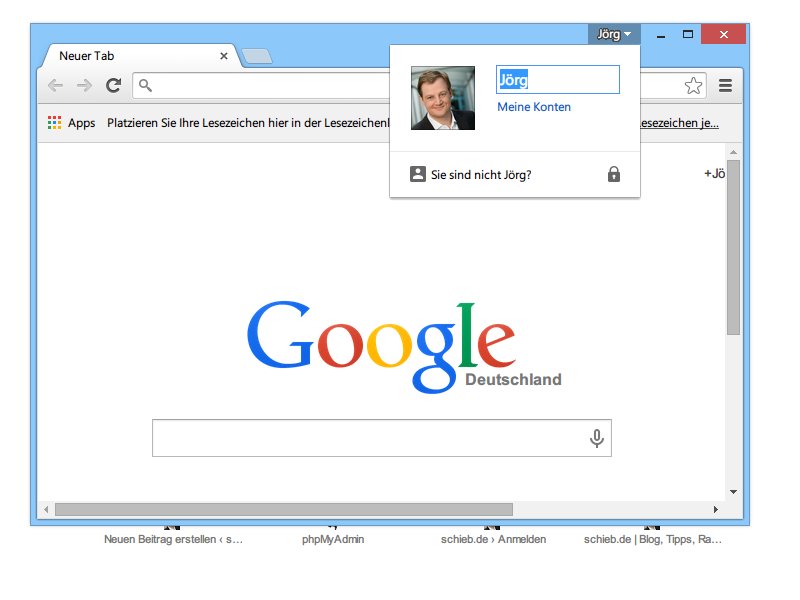Image resolution: width=800 pixels, height=600 pixels.
Task: Start voice search with the microphone icon
Action: point(596,438)
